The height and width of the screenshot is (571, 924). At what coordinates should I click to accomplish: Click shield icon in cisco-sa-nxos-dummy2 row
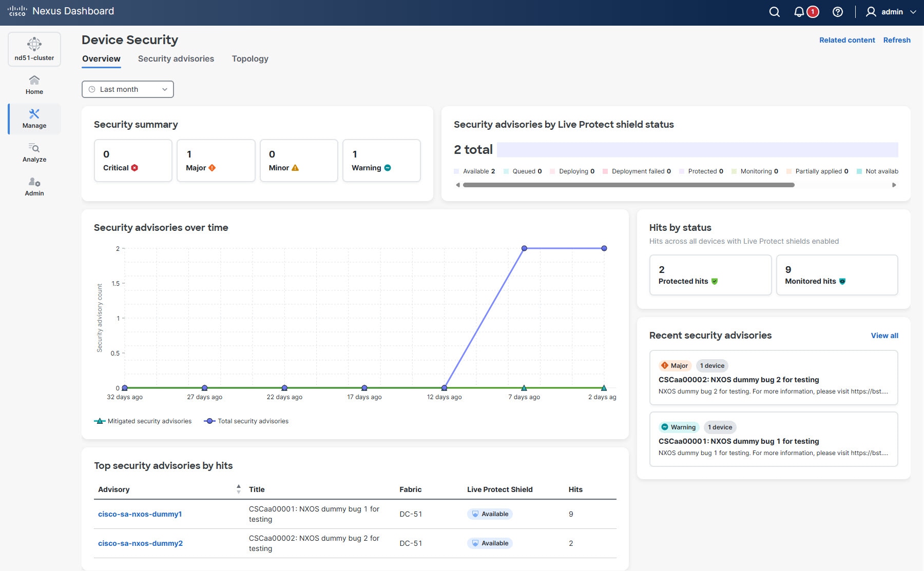[475, 543]
